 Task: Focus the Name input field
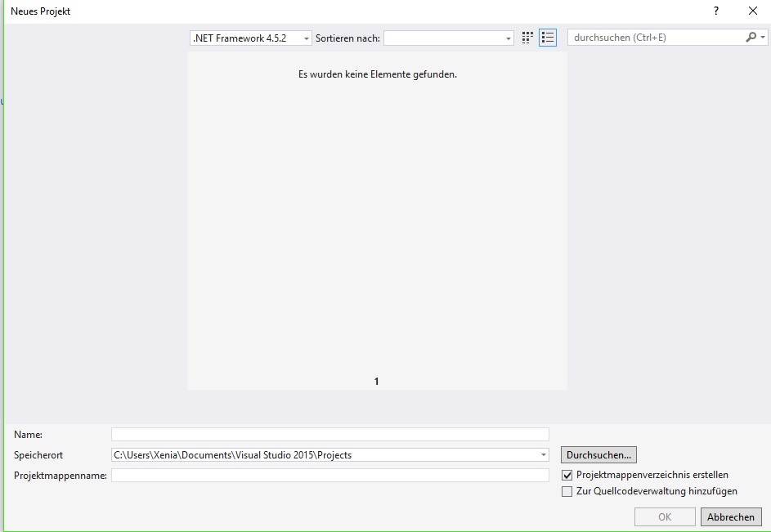330,434
